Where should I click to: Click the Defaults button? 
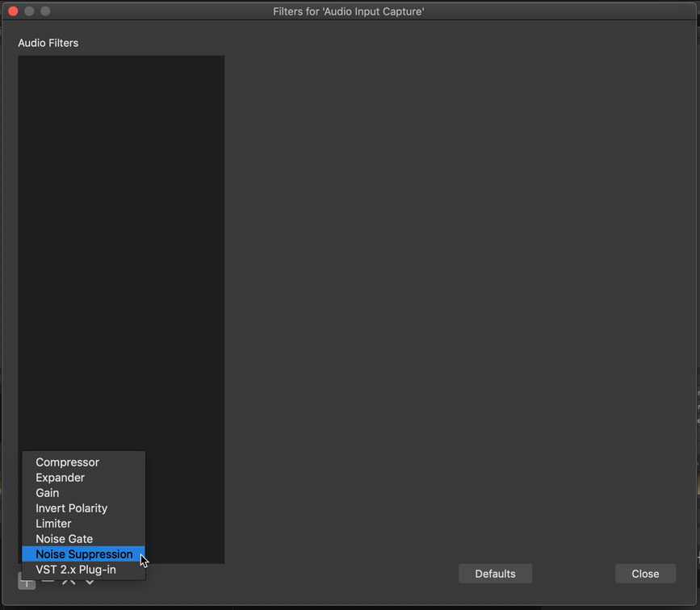[x=495, y=574]
